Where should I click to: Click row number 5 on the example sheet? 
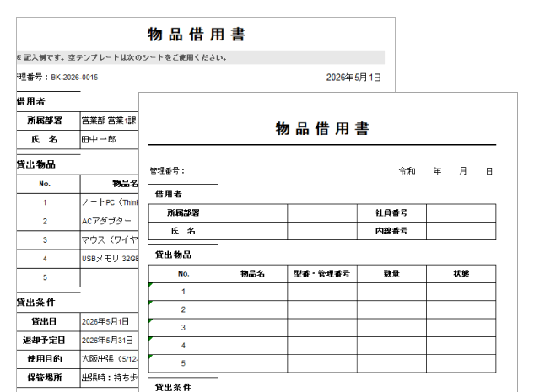(x=45, y=277)
